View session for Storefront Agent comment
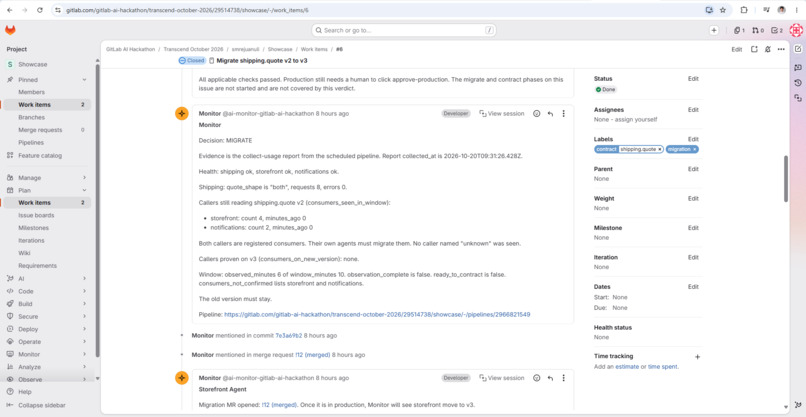Viewport: 806px width, 417px height. (x=502, y=378)
